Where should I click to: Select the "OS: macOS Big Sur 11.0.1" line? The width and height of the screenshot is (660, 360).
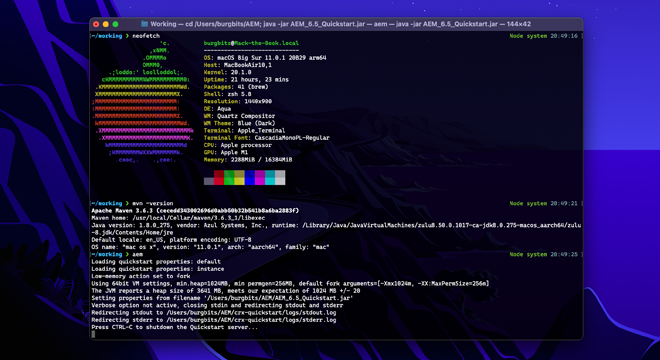coord(265,58)
